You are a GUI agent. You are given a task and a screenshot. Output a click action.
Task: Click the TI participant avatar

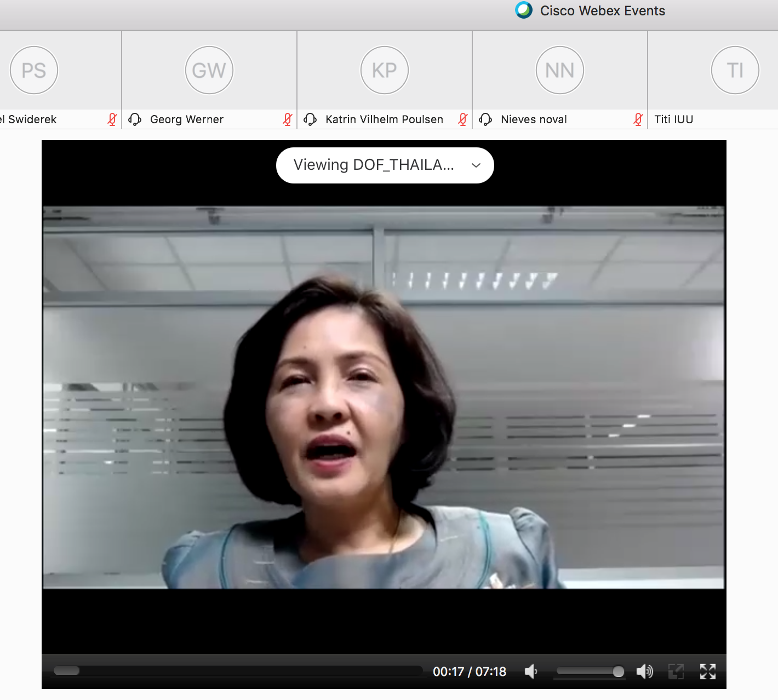(735, 70)
